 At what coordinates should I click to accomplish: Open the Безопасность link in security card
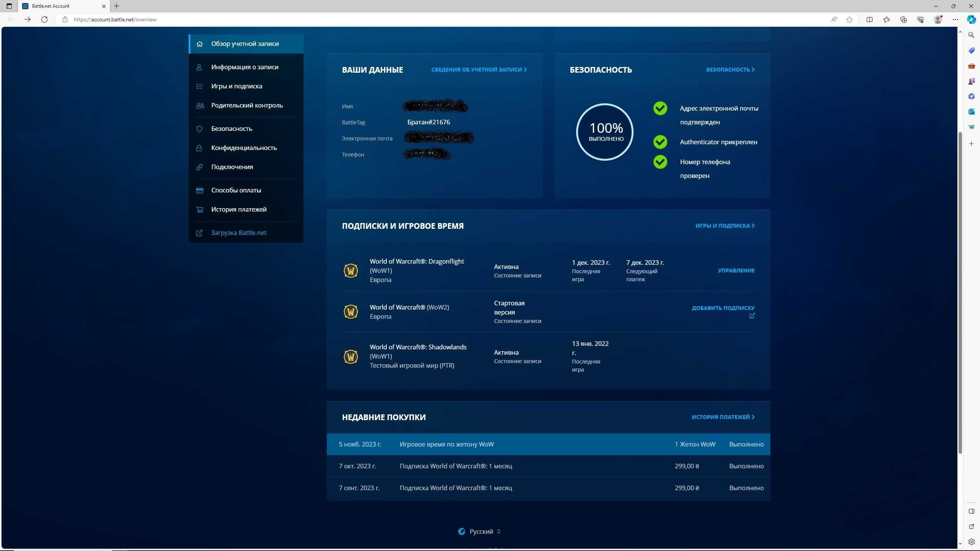point(730,70)
